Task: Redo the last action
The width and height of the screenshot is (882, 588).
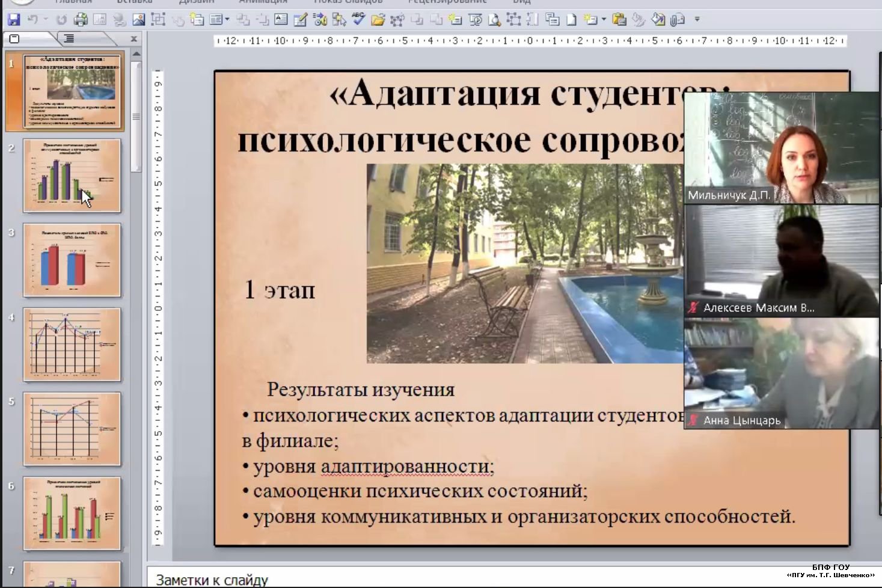Action: pyautogui.click(x=61, y=20)
